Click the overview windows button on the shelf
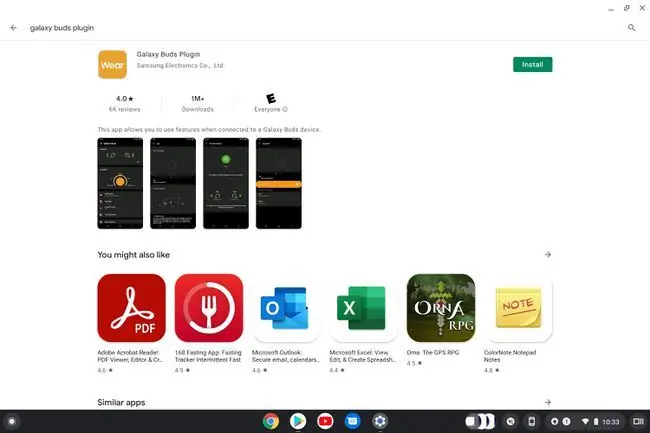Screen dimensions: 650x433 click(x=638, y=421)
